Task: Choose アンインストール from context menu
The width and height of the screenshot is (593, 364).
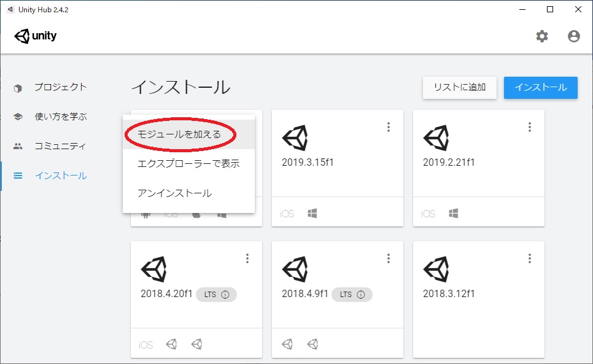Action: [188, 193]
